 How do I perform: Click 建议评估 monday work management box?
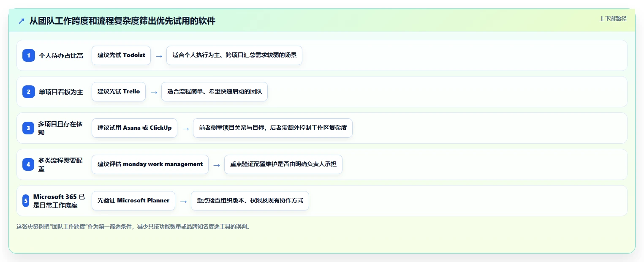[x=150, y=164]
